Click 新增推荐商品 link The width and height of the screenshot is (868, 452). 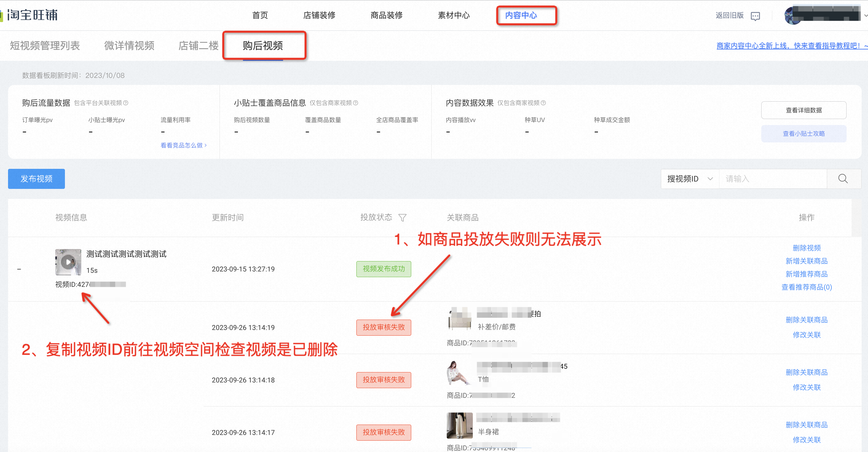[807, 274]
